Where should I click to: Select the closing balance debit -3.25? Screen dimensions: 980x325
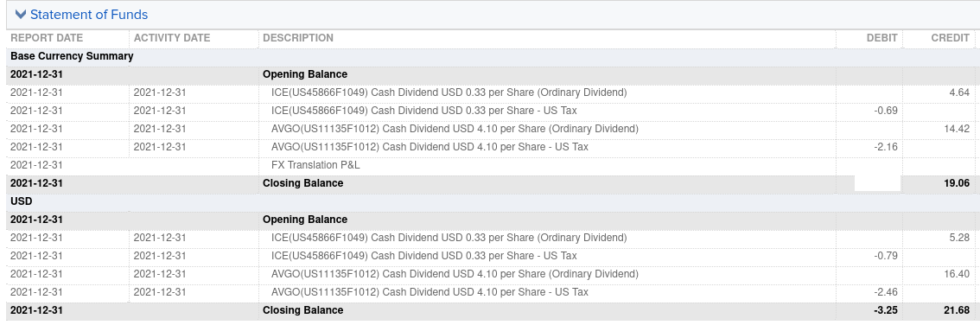click(x=887, y=310)
